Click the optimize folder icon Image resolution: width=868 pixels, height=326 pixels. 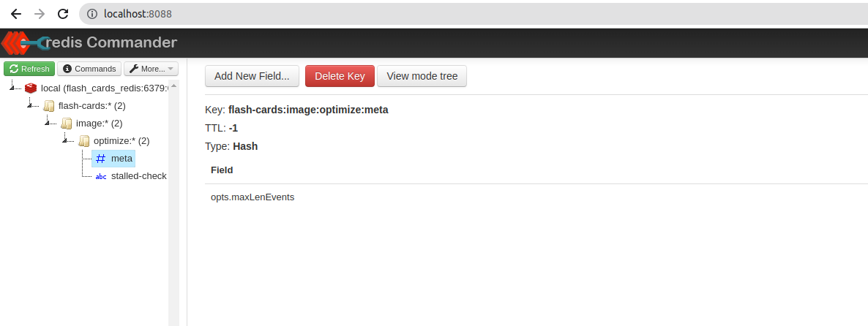83,140
